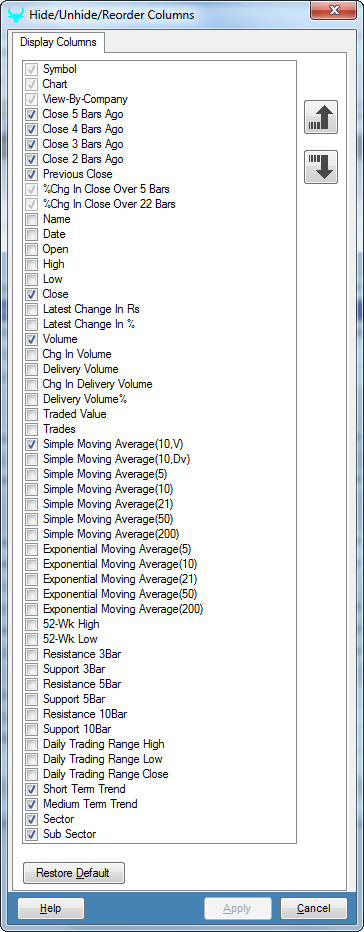Select the View-By-Company row text
This screenshot has width=364, height=932.
(85, 99)
